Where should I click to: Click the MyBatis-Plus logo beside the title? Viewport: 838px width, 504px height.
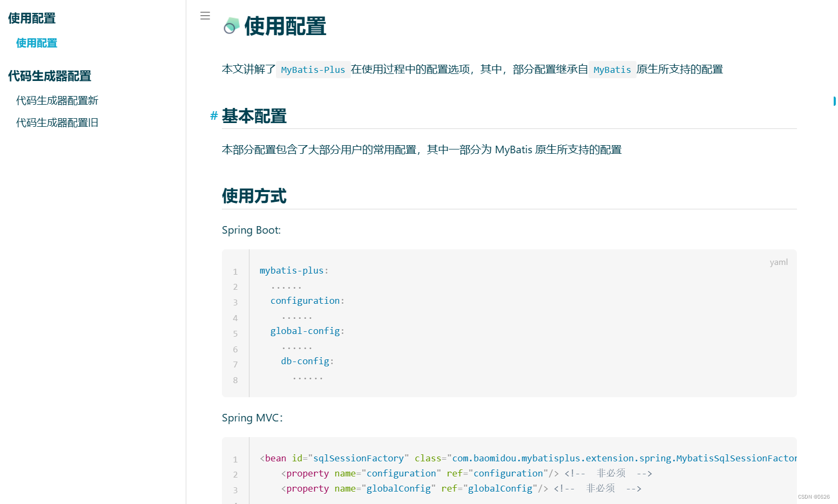click(x=231, y=25)
